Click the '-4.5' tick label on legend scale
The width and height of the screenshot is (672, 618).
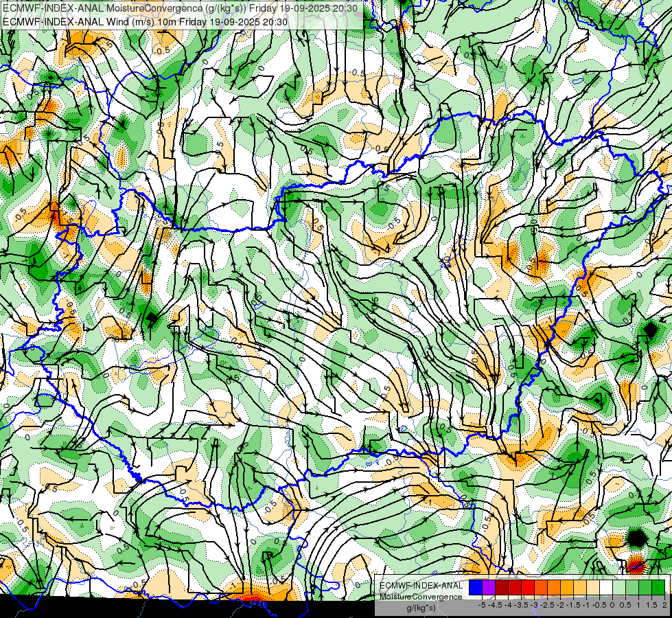click(x=495, y=605)
